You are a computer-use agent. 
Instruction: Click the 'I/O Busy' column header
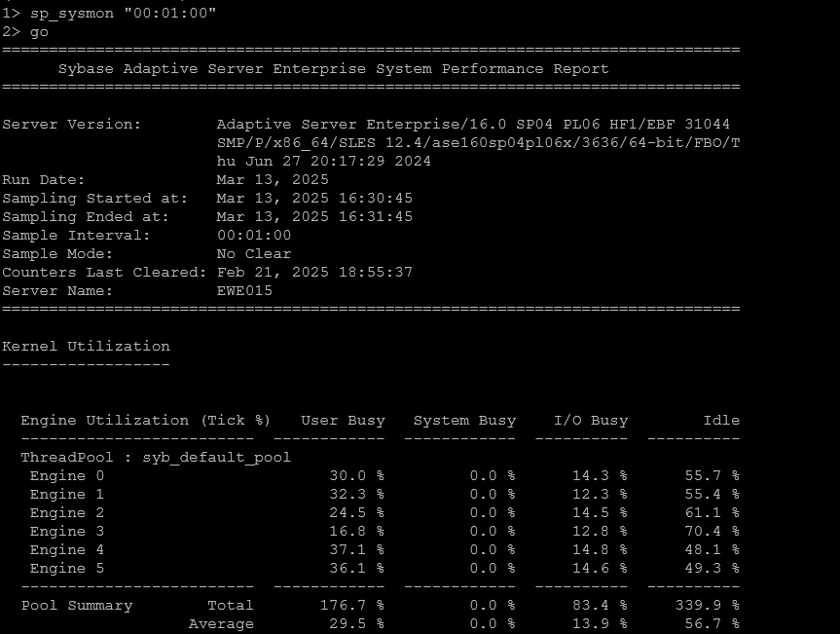point(591,421)
